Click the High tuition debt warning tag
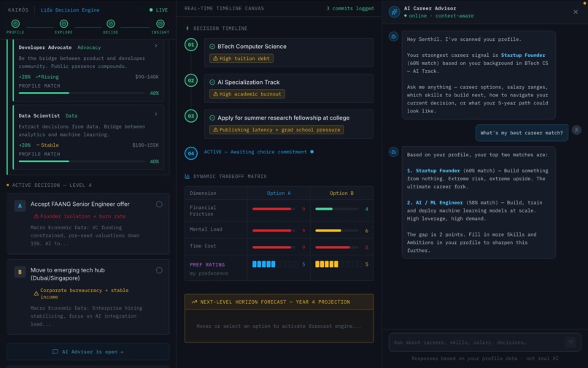 pos(241,58)
